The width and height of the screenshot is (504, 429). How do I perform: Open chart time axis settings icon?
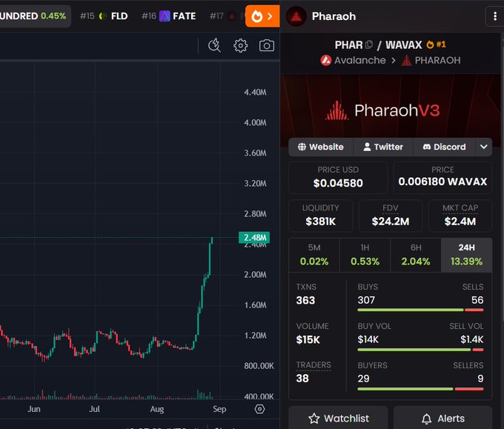point(259,409)
